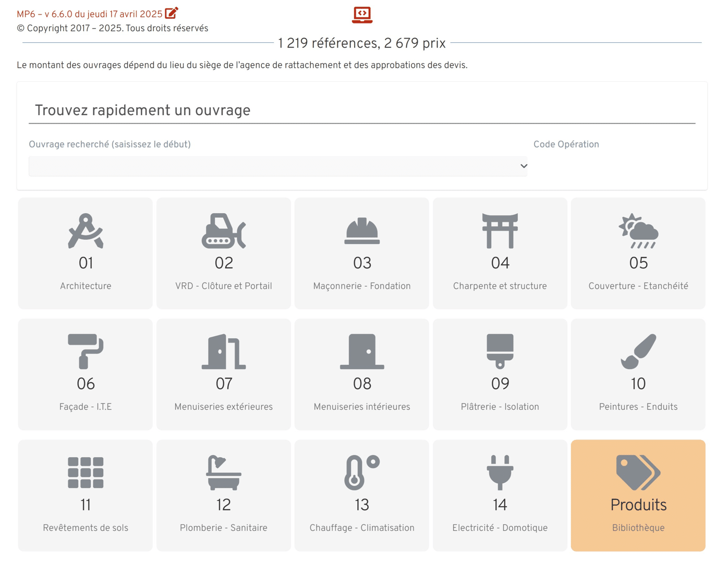Image resolution: width=728 pixels, height=563 pixels.
Task: Choose the Charpente et structure gate icon
Action: (x=500, y=231)
